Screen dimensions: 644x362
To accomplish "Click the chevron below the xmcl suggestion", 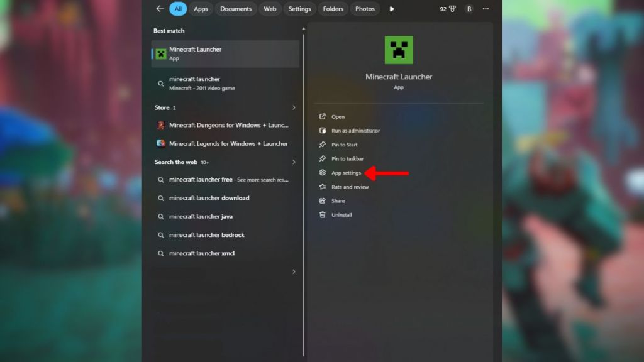I will click(x=294, y=271).
